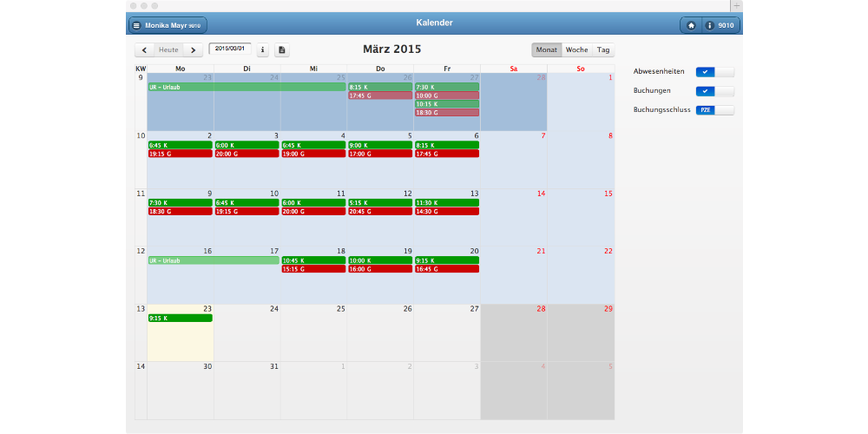The width and height of the screenshot is (868, 434).
Task: Toggle the Buchungsschluss PZE switch
Action: pyautogui.click(x=714, y=110)
